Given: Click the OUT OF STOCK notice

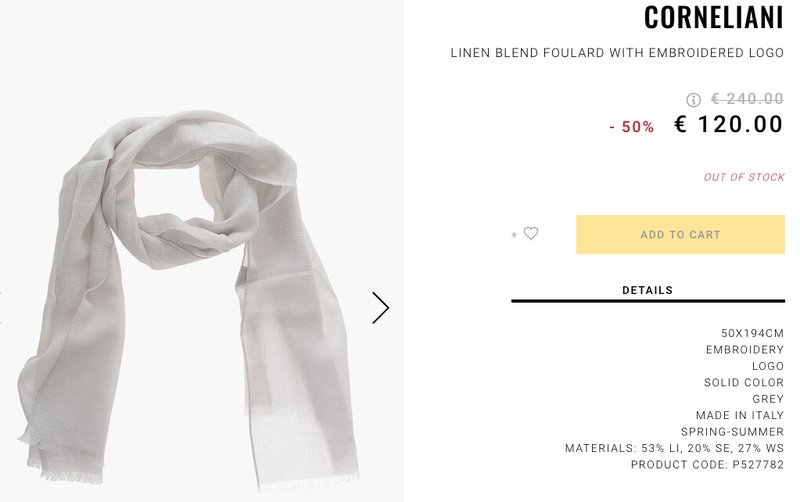Looking at the screenshot, I should (x=744, y=177).
